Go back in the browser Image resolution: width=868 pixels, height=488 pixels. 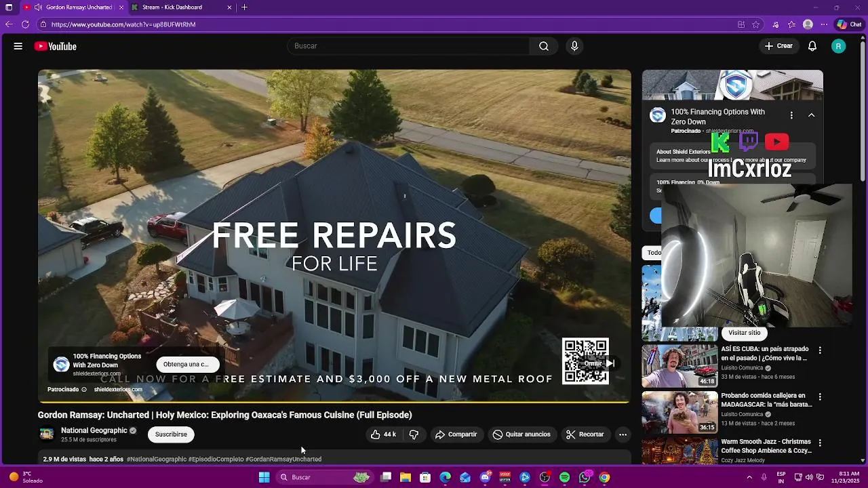coord(8,24)
